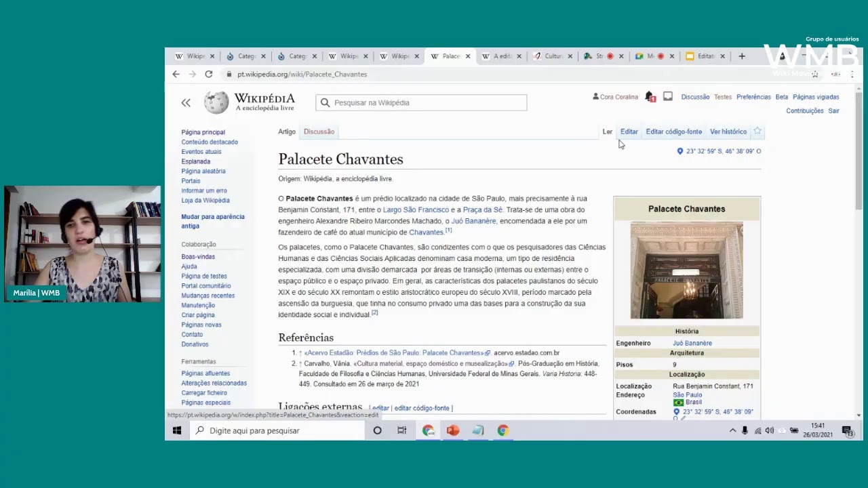Open Página principal in sidebar

point(203,132)
